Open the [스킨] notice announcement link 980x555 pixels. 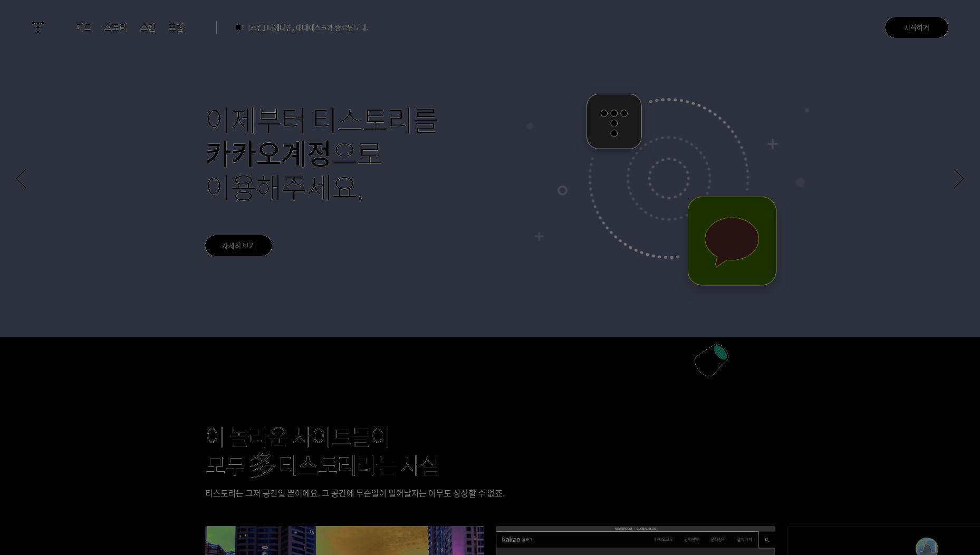[x=308, y=27]
